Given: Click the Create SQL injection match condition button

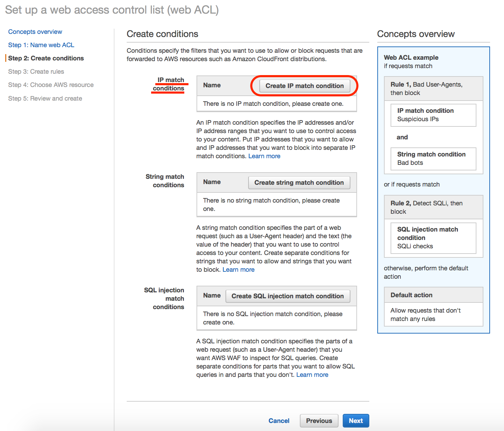Looking at the screenshot, I should [x=287, y=296].
